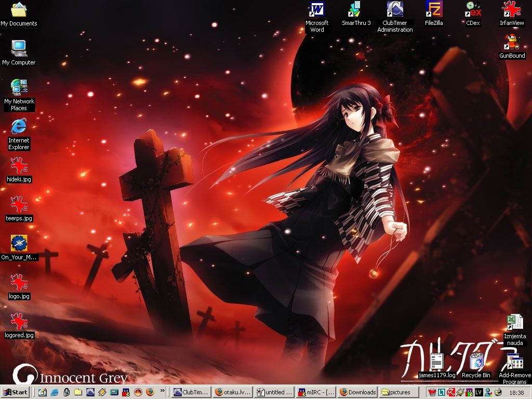Switch to ClubTim... taskbar window
This screenshot has height=399, width=532.
click(191, 392)
